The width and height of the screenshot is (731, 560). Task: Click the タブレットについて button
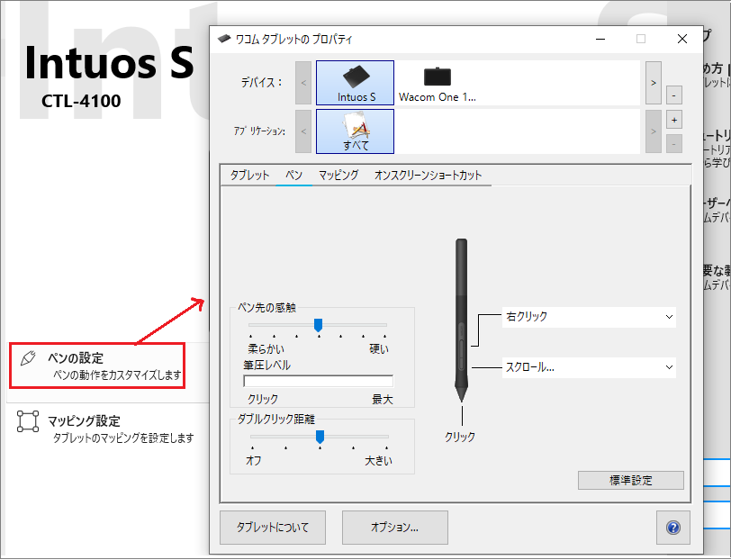(x=273, y=528)
